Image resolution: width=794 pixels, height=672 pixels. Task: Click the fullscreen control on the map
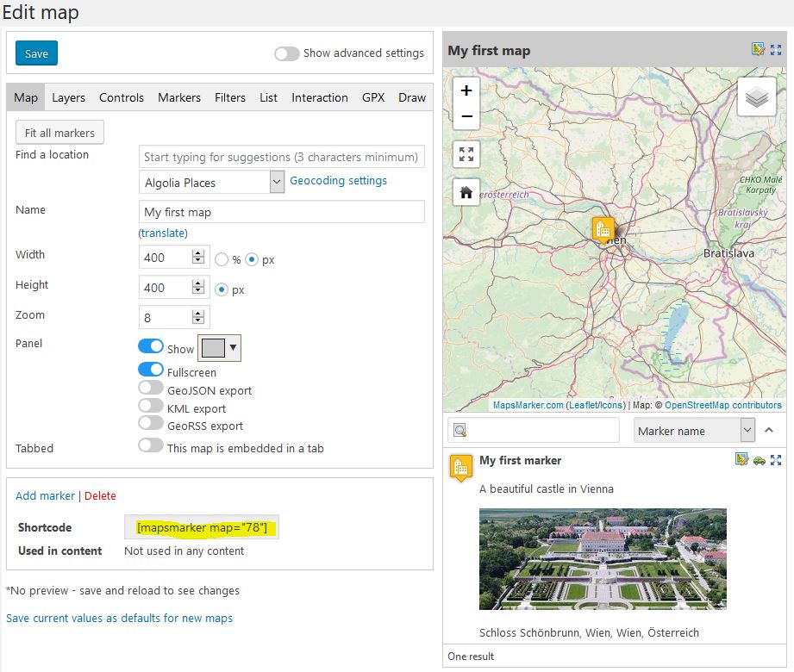pos(466,154)
